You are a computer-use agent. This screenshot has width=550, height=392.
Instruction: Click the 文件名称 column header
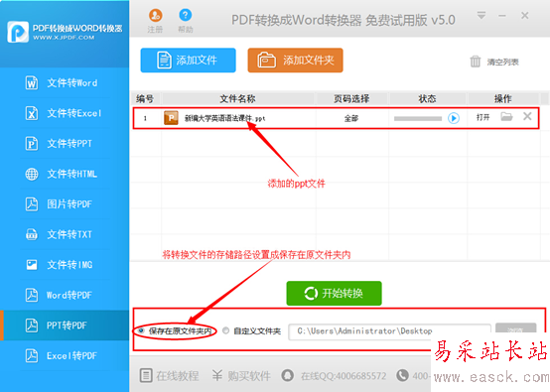(x=237, y=99)
